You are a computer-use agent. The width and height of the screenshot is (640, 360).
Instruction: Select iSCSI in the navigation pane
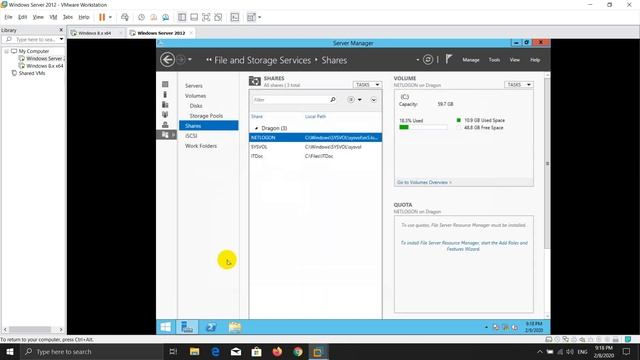point(191,136)
